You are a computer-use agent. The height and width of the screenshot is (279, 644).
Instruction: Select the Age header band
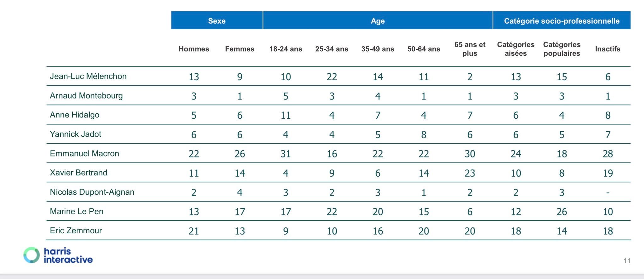coord(378,20)
